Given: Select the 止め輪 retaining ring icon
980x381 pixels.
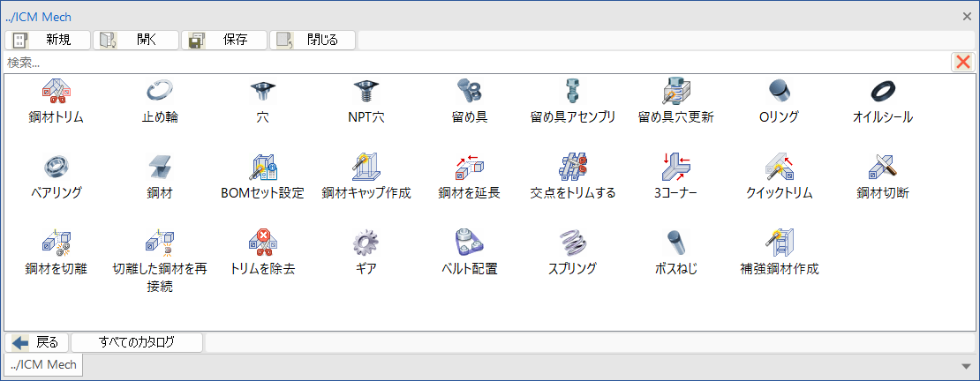Looking at the screenshot, I should (160, 92).
